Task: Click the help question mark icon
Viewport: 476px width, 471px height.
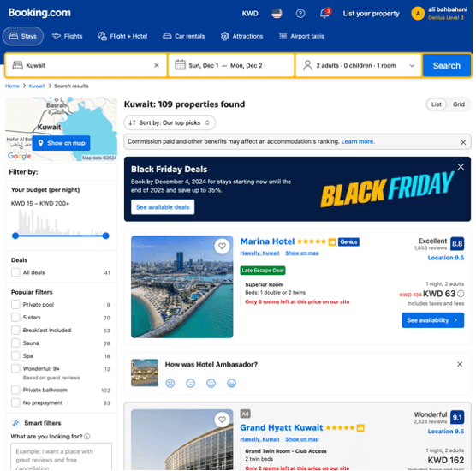Action: click(300, 14)
